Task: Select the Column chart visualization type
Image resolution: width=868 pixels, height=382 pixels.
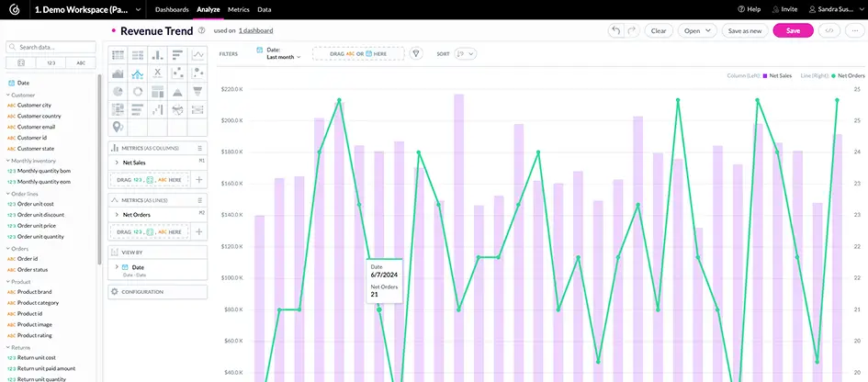Action: (157, 55)
